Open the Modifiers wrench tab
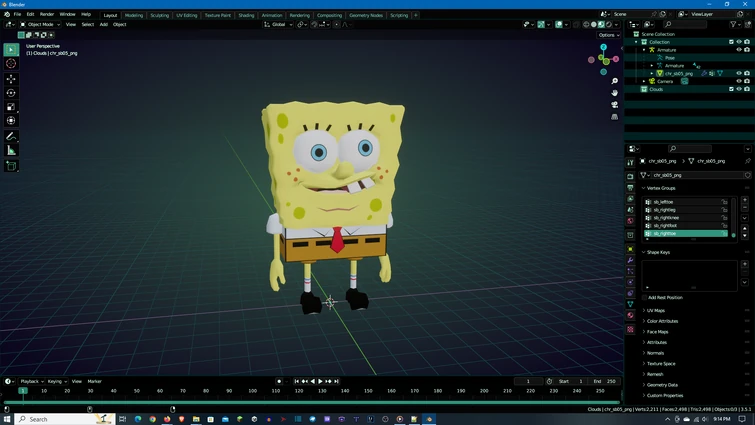 click(630, 260)
